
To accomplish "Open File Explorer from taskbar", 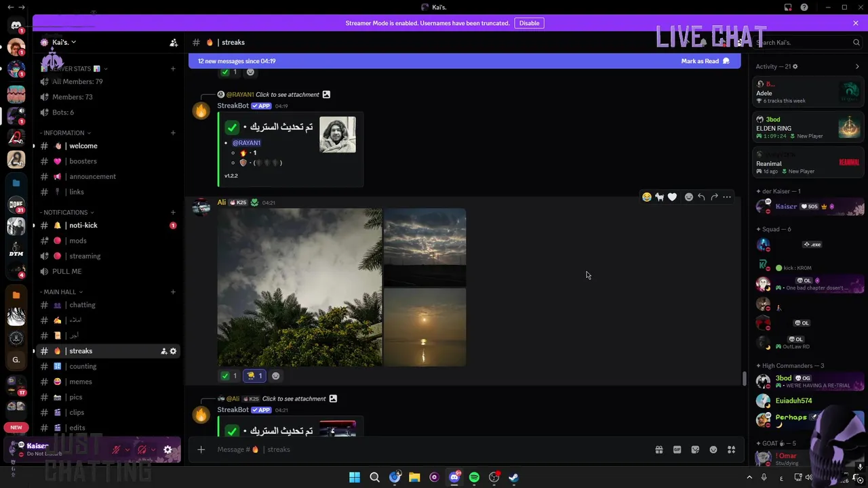I will pyautogui.click(x=414, y=477).
